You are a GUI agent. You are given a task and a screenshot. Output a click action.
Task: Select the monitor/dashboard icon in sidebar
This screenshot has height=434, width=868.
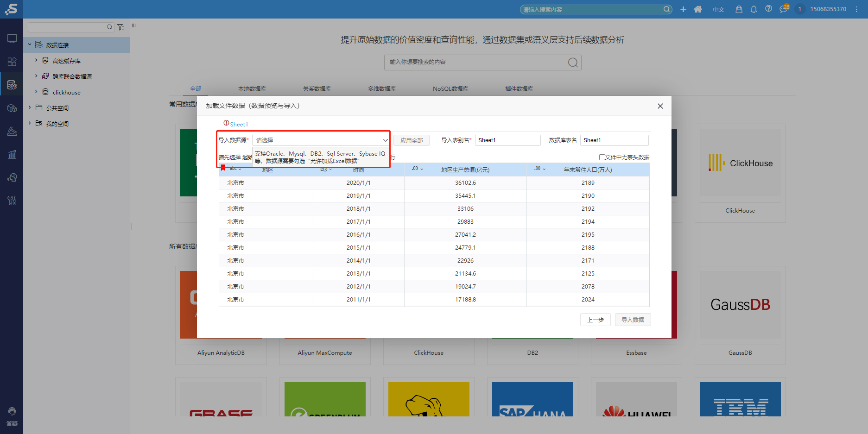pos(12,38)
